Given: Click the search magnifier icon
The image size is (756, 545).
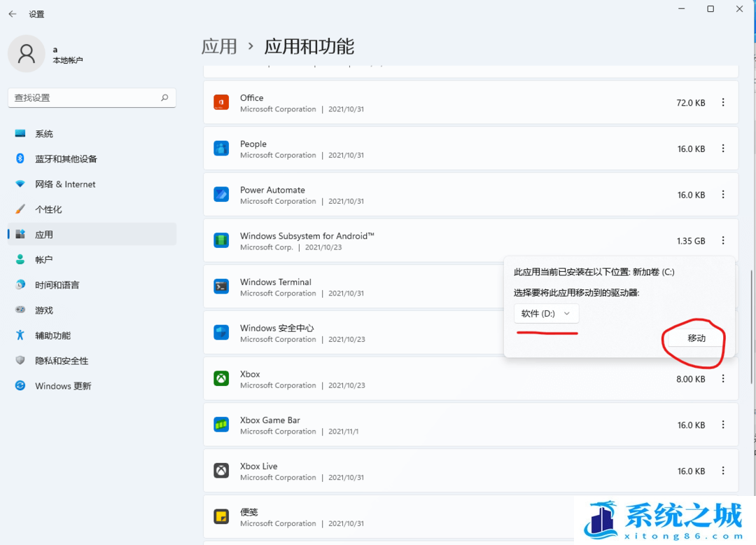Looking at the screenshot, I should 164,97.
